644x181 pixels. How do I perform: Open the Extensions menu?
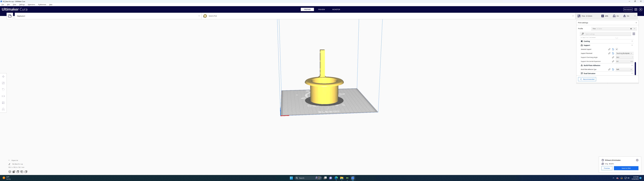pos(31,5)
